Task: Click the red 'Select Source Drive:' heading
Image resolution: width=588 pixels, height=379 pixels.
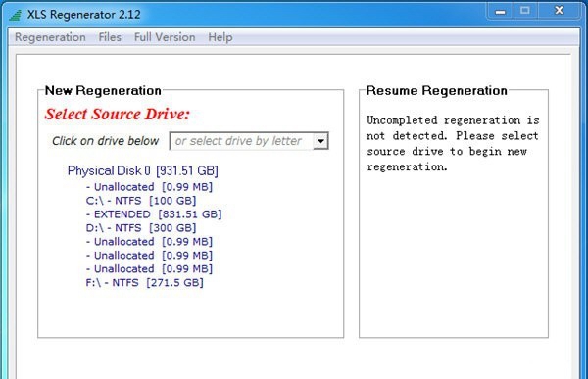Action: [x=118, y=114]
